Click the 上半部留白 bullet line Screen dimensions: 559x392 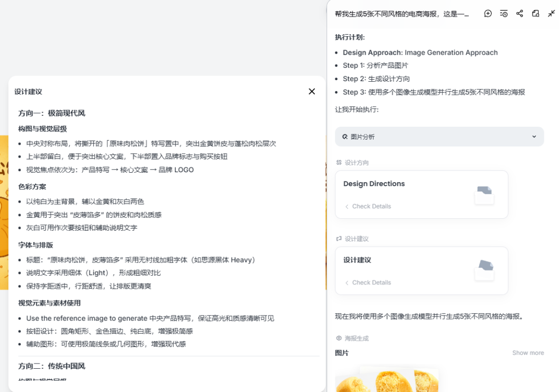pos(127,156)
